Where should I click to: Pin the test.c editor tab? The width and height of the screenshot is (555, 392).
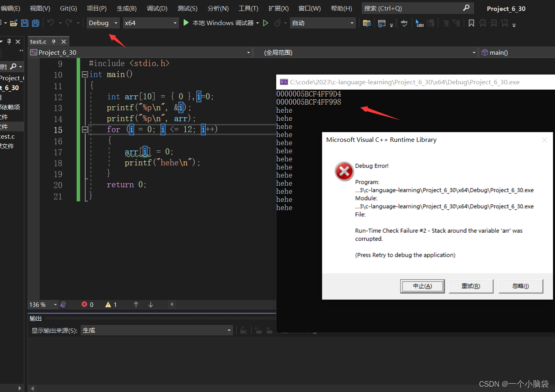coord(54,41)
